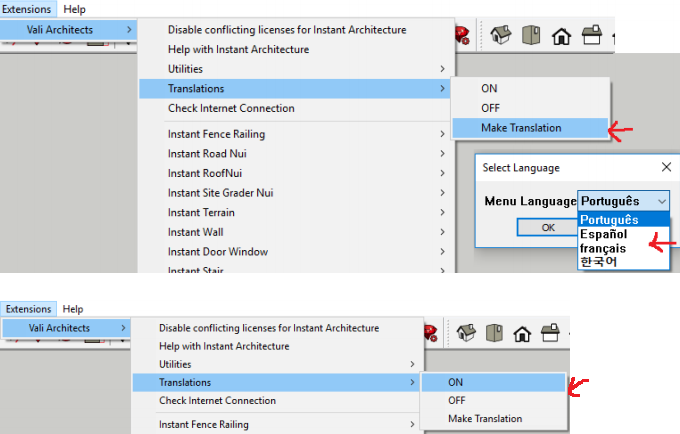Expand Instant Road Nui submenu
The width and height of the screenshot is (680, 434).
[x=297, y=153]
